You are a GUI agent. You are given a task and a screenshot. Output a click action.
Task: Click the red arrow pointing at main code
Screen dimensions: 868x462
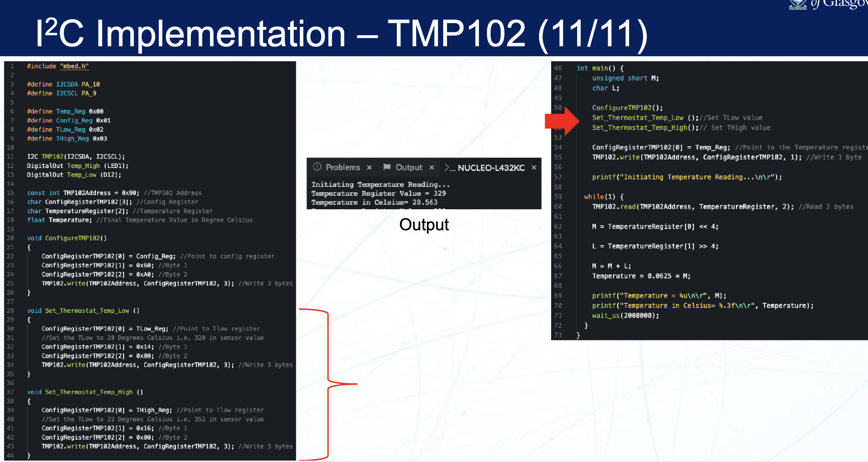coord(561,121)
